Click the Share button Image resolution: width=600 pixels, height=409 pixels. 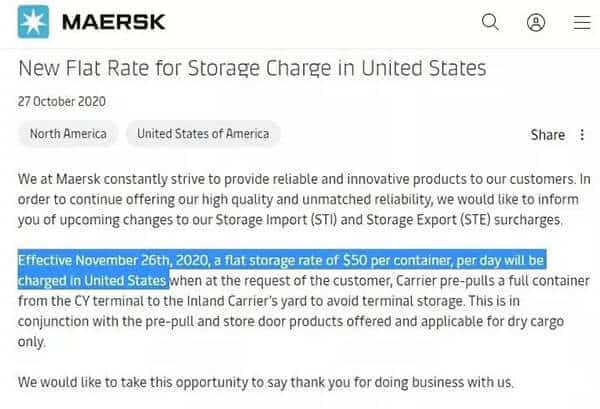click(x=548, y=135)
